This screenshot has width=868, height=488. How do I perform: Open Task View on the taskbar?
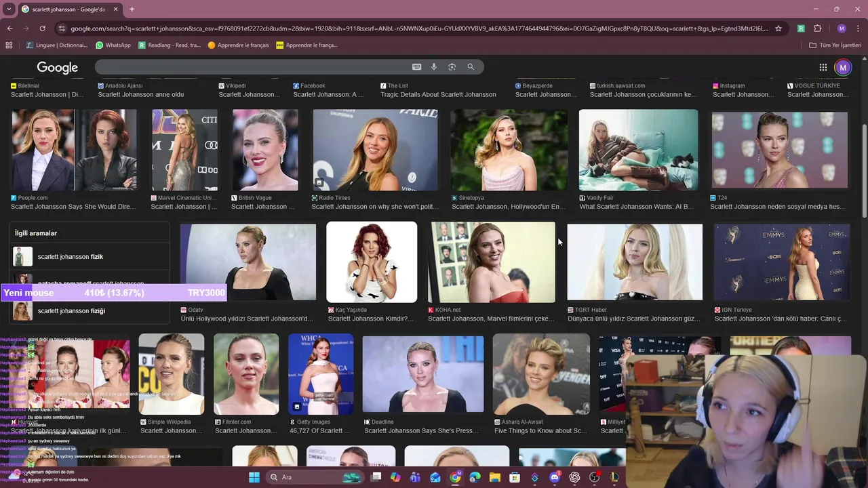376,477
